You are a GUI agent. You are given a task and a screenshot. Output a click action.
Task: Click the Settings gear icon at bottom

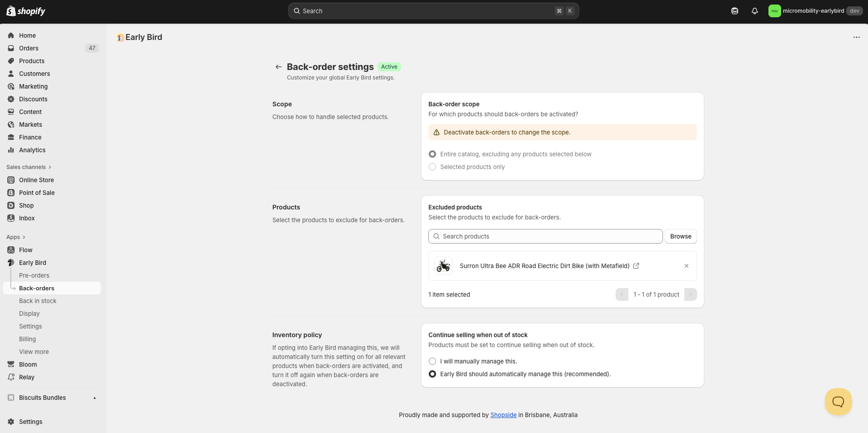11,422
